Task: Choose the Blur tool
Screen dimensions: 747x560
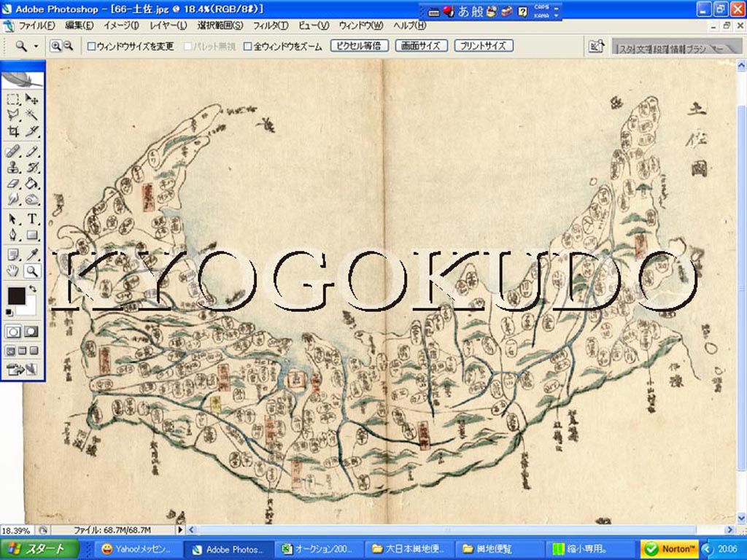Action: pyautogui.click(x=13, y=199)
